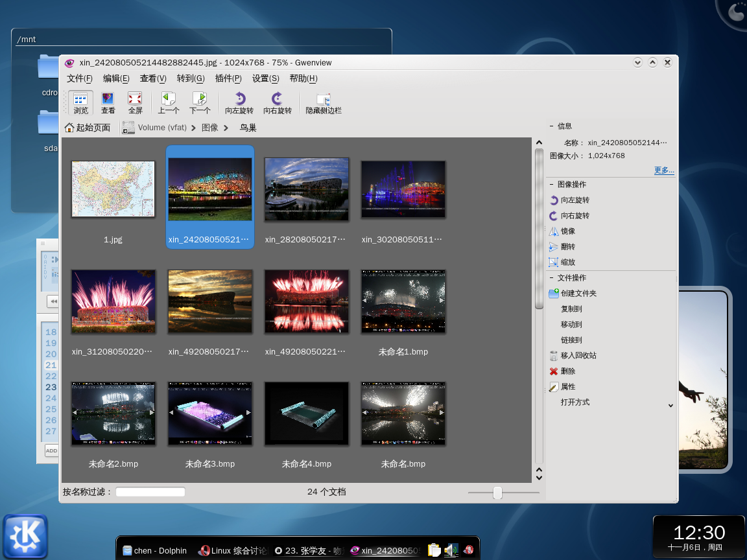Click sidebar 向右旋转 action
This screenshot has width=747, height=560.
click(x=569, y=216)
